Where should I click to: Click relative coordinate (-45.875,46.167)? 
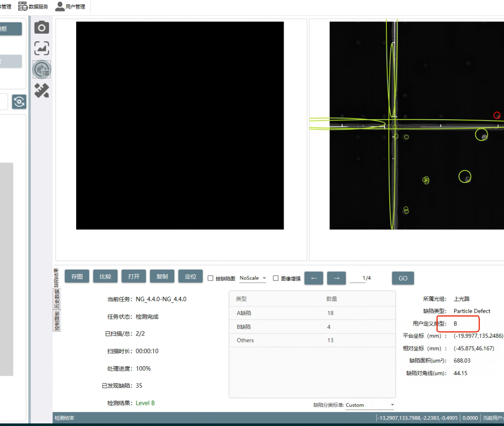coord(474,348)
